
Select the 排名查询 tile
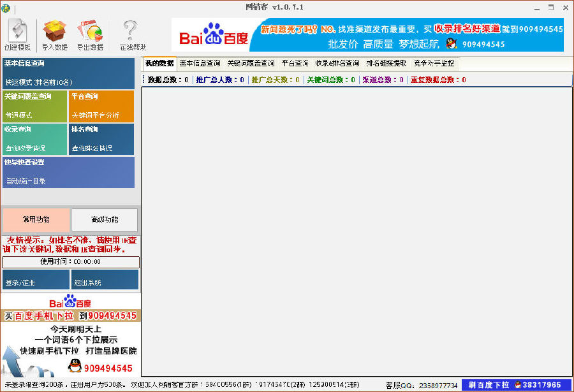(x=101, y=139)
